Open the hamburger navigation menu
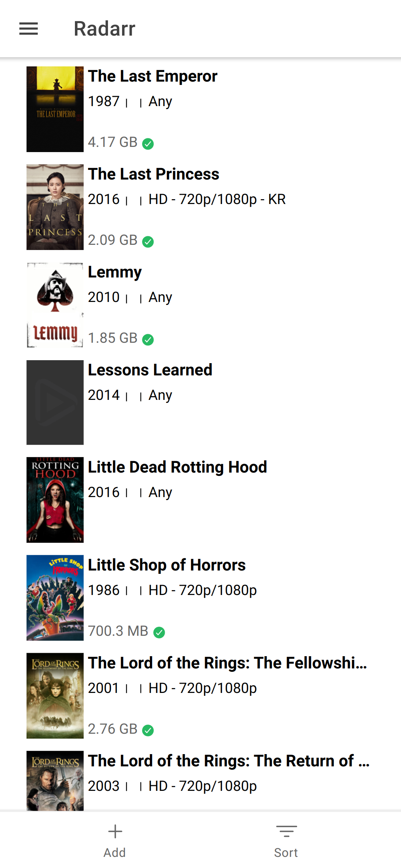 [x=29, y=29]
